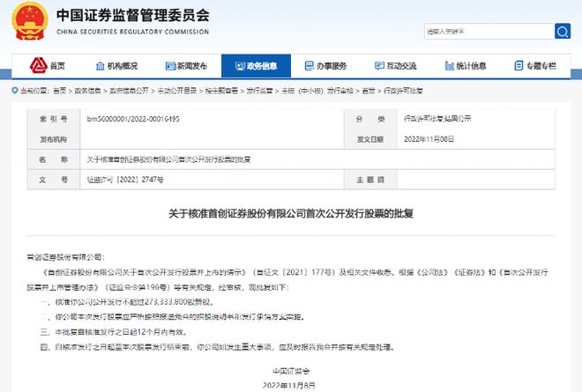Follow the 首发 breadcrumb link
Image resolution: width=582 pixels, height=392 pixels.
[369, 91]
